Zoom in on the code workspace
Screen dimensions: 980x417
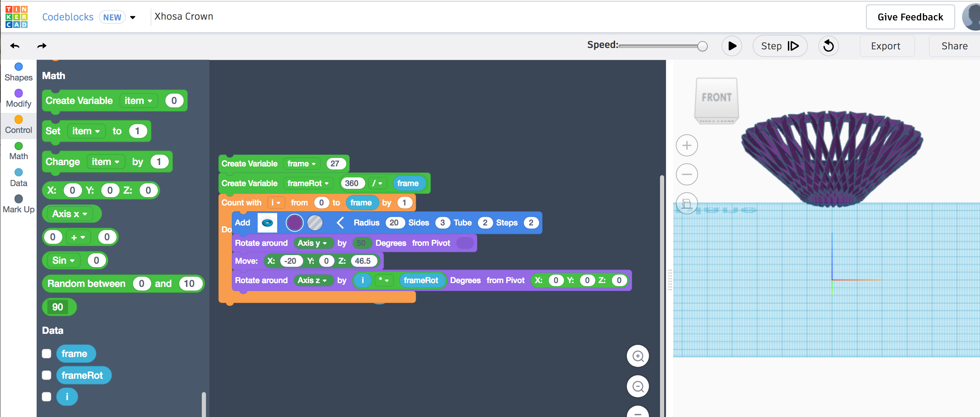click(638, 356)
